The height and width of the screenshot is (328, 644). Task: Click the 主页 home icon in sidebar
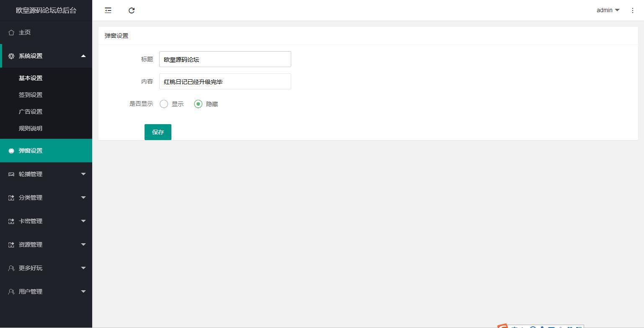click(11, 32)
